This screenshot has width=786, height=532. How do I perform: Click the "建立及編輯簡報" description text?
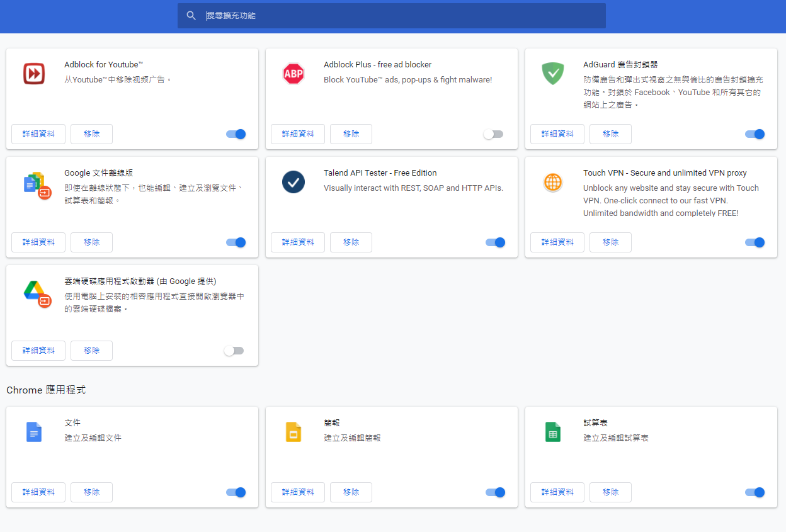[x=353, y=438]
